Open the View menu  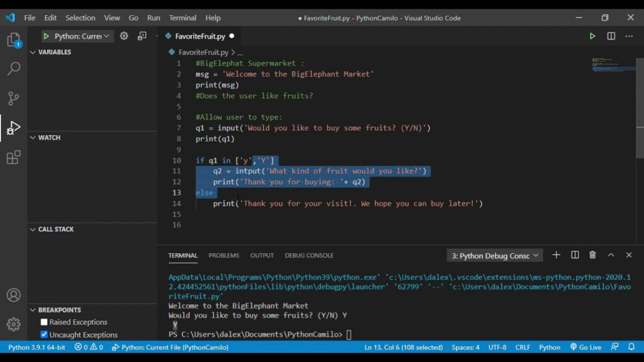[x=112, y=18]
